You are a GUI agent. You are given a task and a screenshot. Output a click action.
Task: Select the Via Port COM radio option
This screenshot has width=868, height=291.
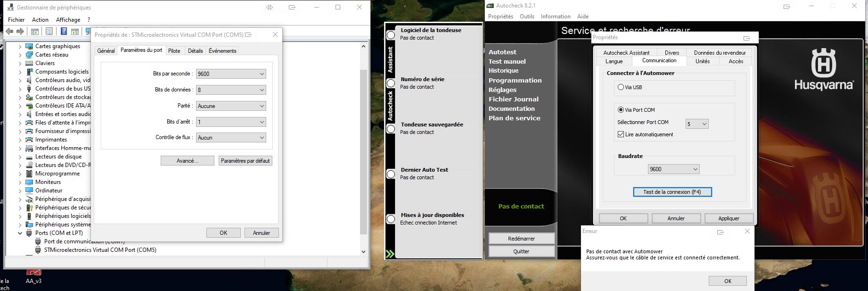click(x=621, y=110)
